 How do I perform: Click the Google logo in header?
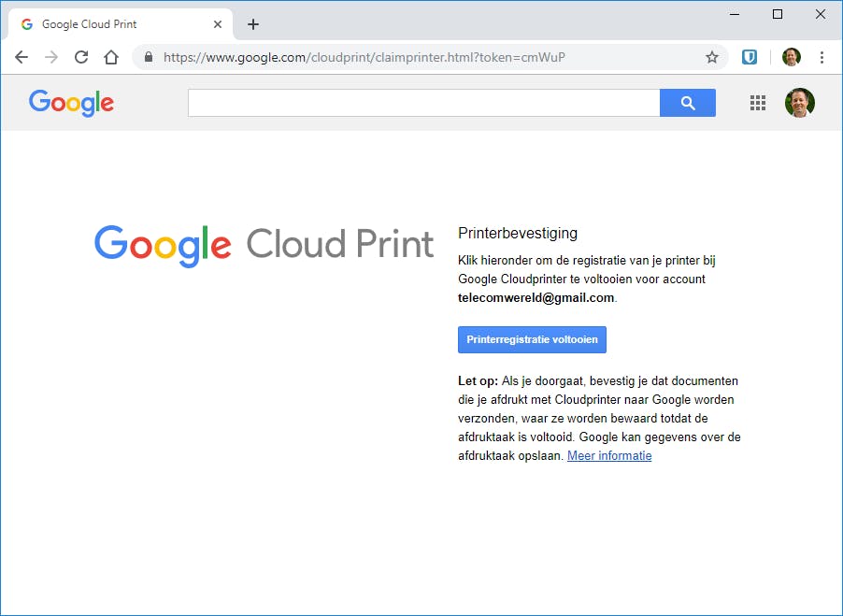point(72,103)
